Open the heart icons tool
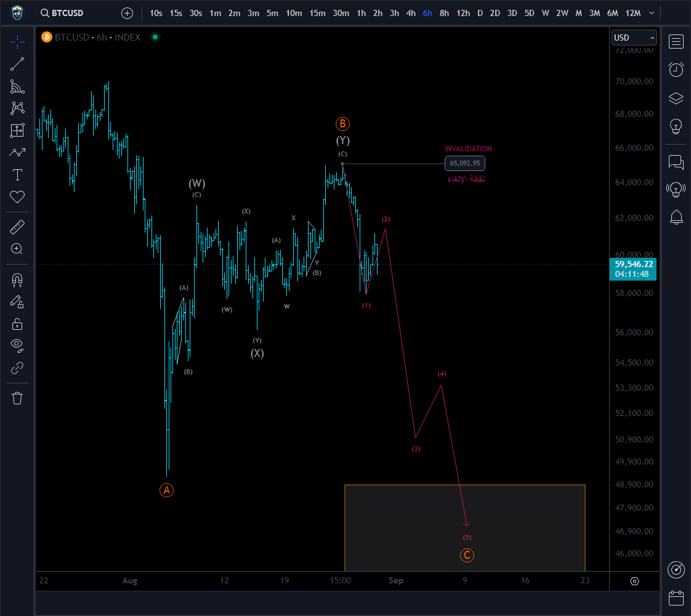This screenshot has height=616, width=691. [17, 197]
